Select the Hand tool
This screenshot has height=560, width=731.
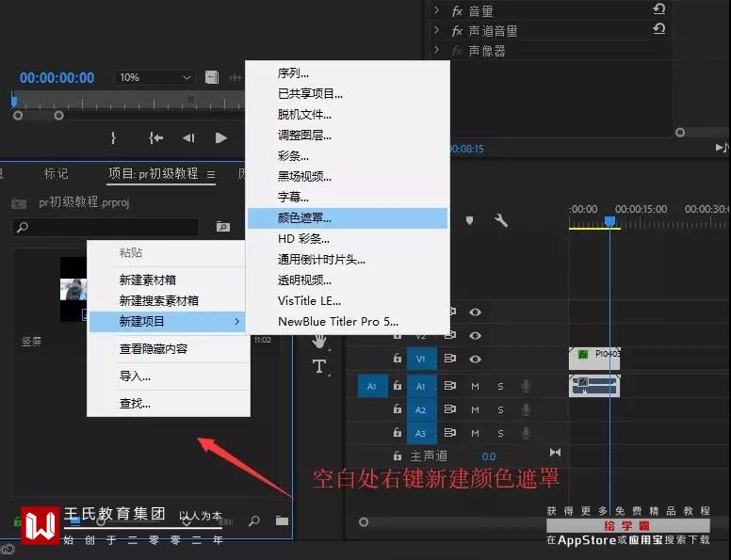point(319,341)
